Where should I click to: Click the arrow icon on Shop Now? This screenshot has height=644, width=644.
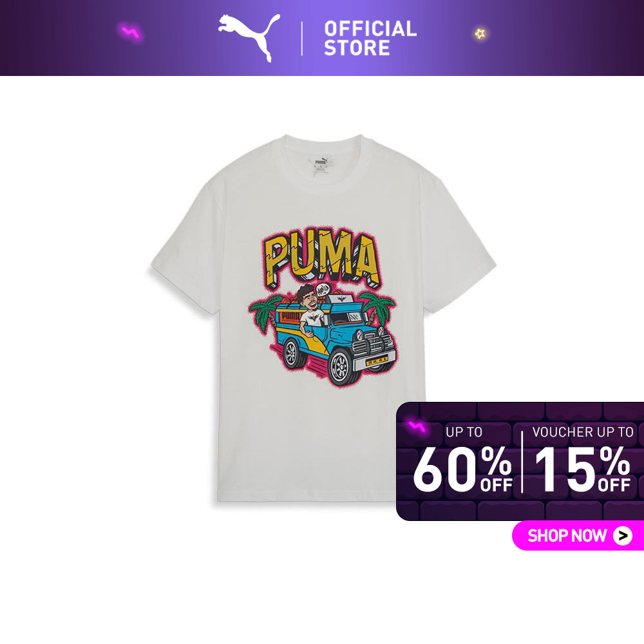(x=623, y=536)
